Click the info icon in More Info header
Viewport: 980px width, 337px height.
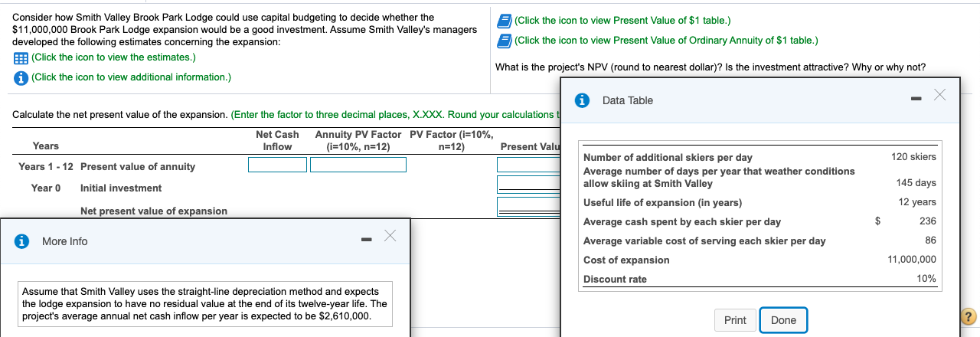pos(23,241)
